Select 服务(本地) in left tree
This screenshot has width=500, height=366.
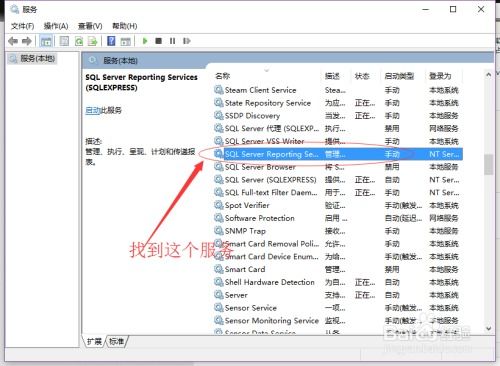coord(33,59)
